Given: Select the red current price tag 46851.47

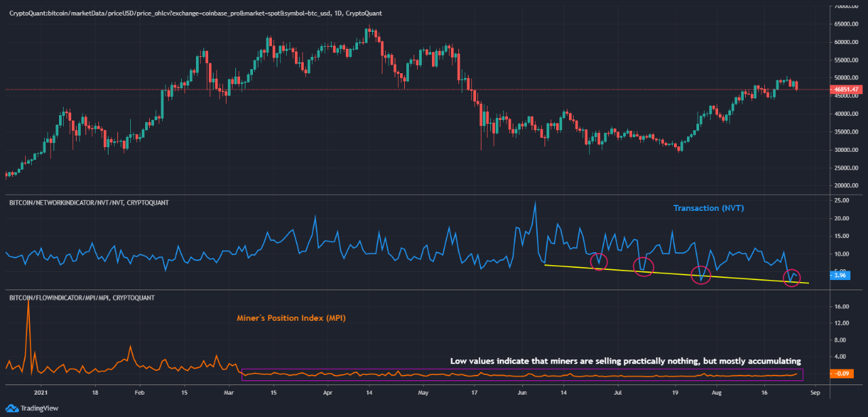Looking at the screenshot, I should click(x=846, y=89).
